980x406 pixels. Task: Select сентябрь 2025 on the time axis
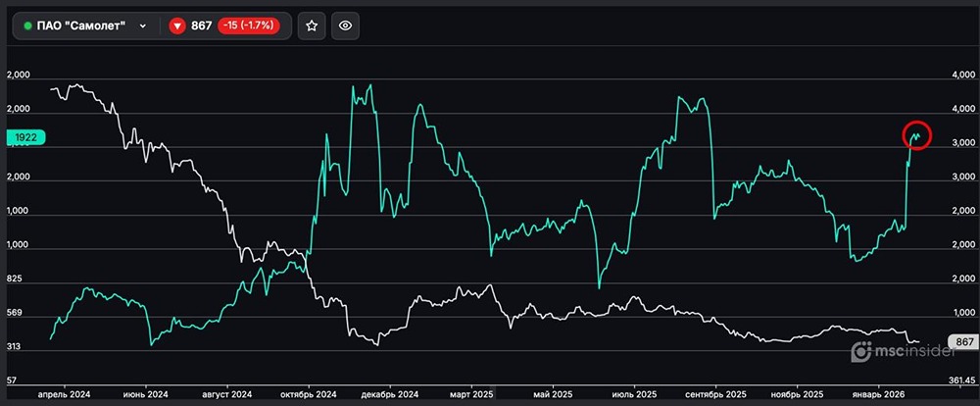pos(715,394)
